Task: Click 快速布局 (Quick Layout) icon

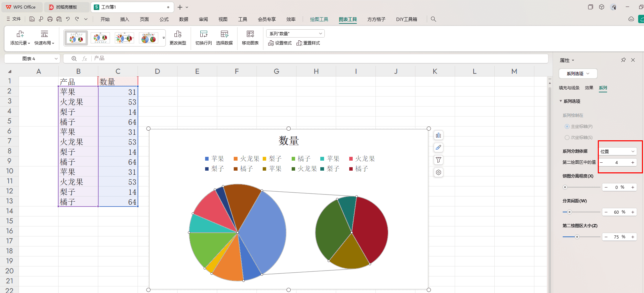Action: click(x=44, y=34)
